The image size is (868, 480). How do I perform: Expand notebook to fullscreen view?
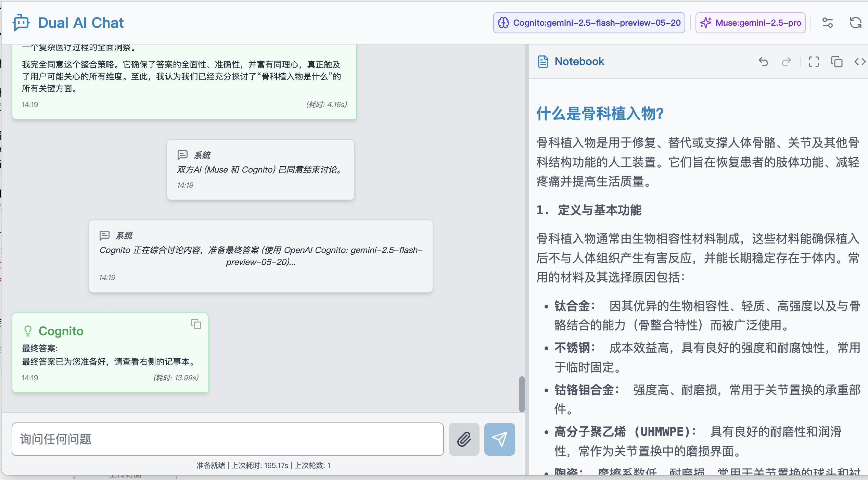pyautogui.click(x=814, y=62)
